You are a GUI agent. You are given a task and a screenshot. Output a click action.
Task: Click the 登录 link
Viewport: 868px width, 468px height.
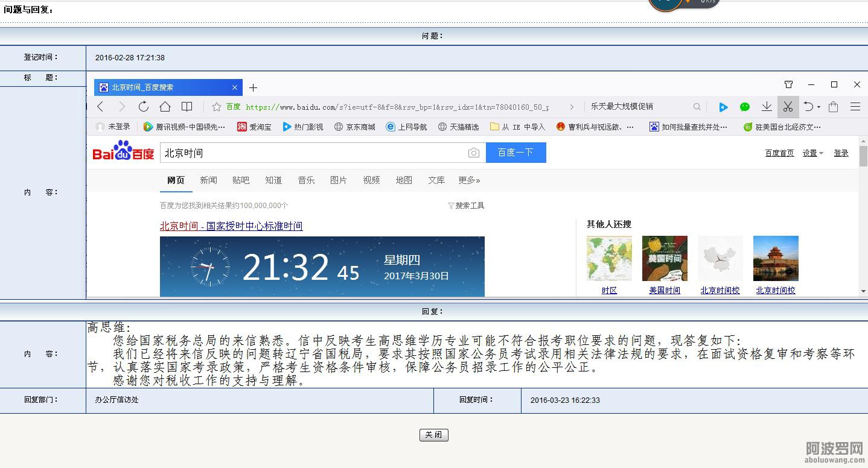tap(841, 153)
